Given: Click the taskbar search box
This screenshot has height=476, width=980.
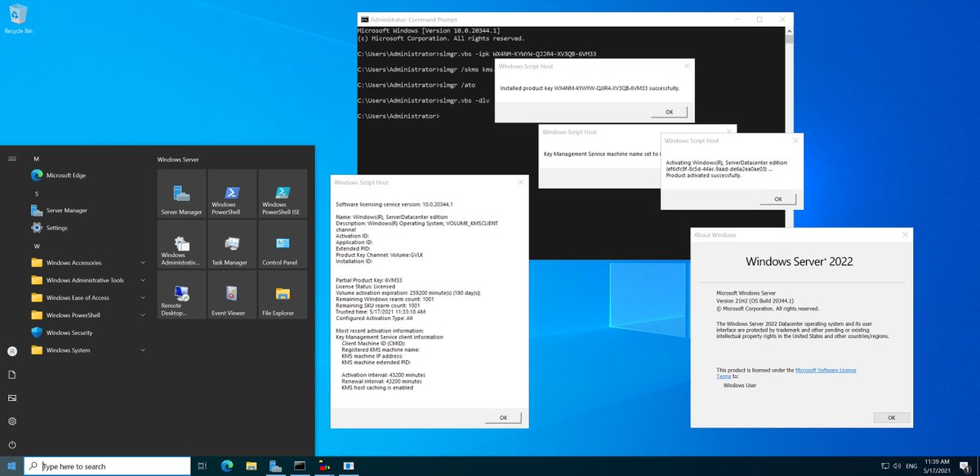Looking at the screenshot, I should click(x=107, y=466).
